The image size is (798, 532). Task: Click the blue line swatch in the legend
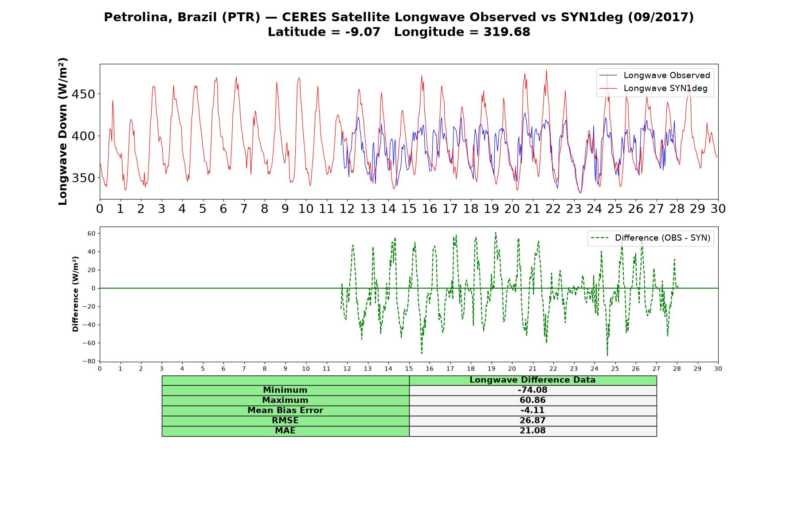point(608,75)
